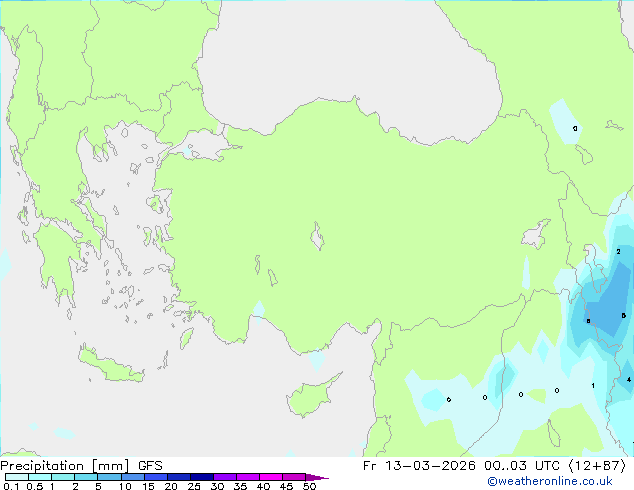
Task: Click the '25' legend tick label
Action: (194, 486)
